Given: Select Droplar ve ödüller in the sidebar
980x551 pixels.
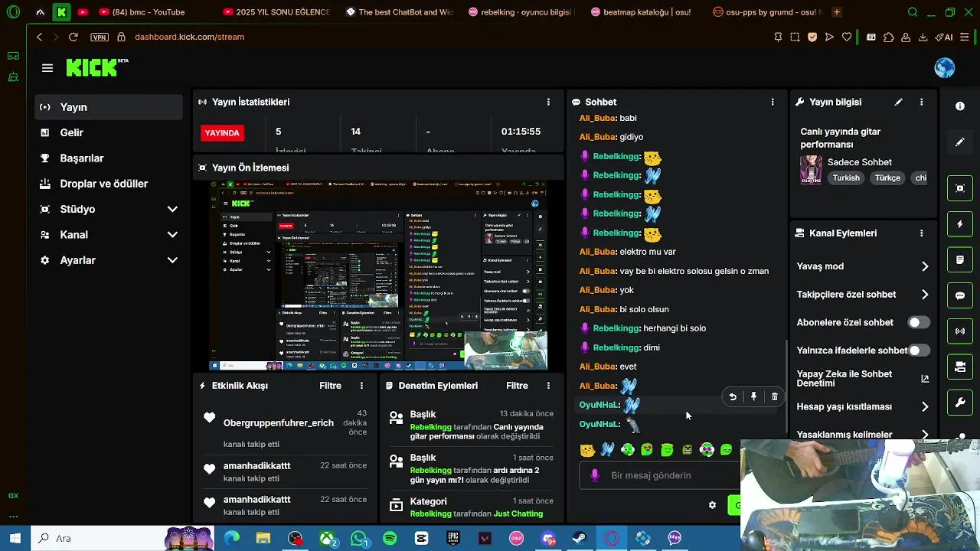Looking at the screenshot, I should tap(109, 184).
